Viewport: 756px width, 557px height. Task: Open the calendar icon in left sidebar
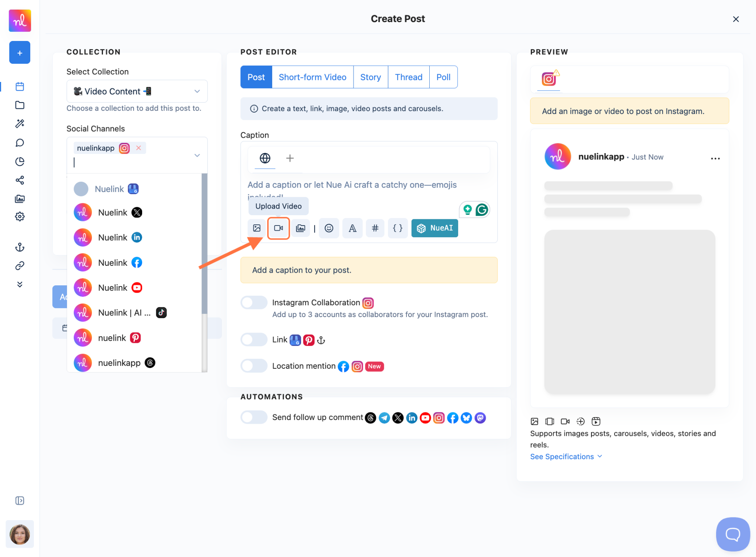pos(20,86)
